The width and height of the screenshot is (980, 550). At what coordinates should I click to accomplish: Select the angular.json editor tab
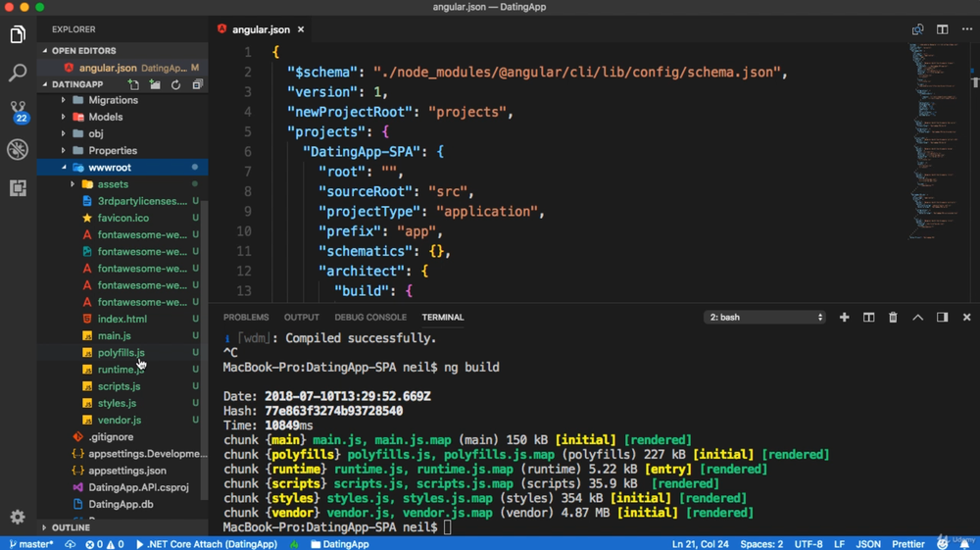click(260, 29)
